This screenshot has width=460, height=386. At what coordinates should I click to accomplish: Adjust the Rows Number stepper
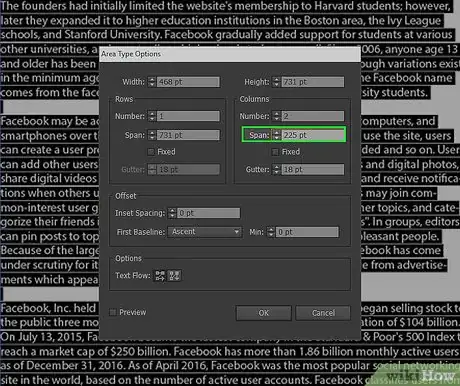[x=152, y=116]
